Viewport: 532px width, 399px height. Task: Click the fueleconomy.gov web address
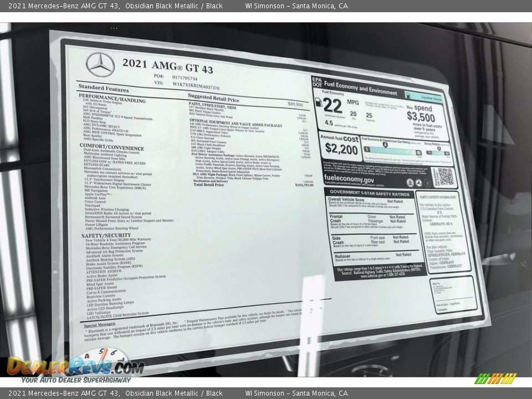[349, 178]
